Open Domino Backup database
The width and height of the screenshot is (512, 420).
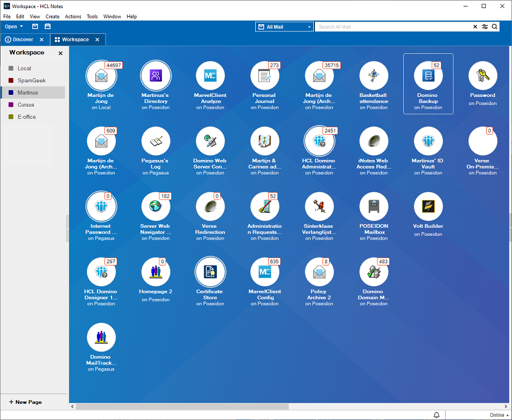point(429,76)
